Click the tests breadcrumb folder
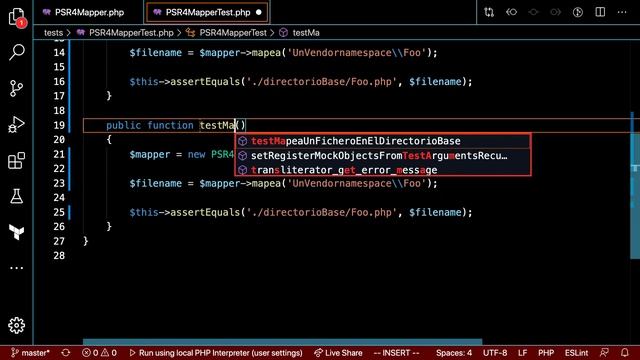 tap(53, 33)
